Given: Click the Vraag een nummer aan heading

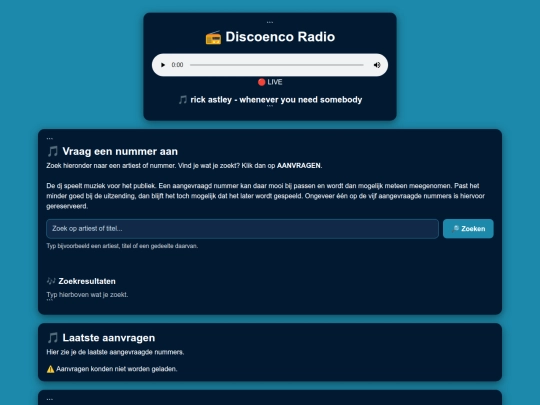Looking at the screenshot, I should click(x=120, y=152).
